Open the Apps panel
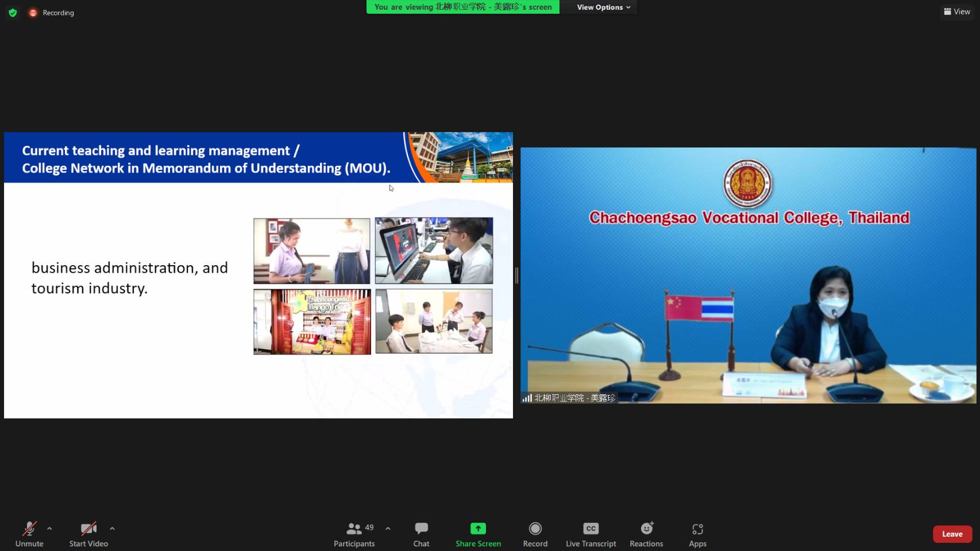Viewport: 980px width, 551px height. point(697,534)
